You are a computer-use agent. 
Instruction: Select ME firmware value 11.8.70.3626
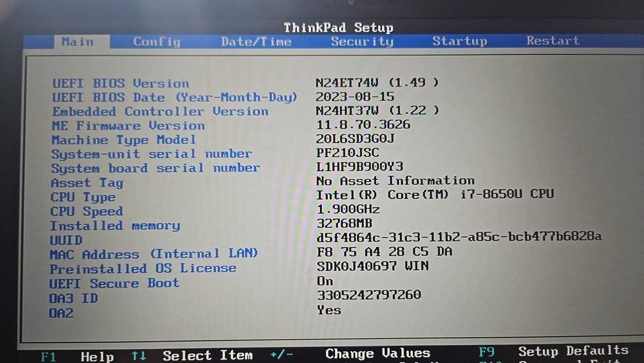tap(363, 124)
